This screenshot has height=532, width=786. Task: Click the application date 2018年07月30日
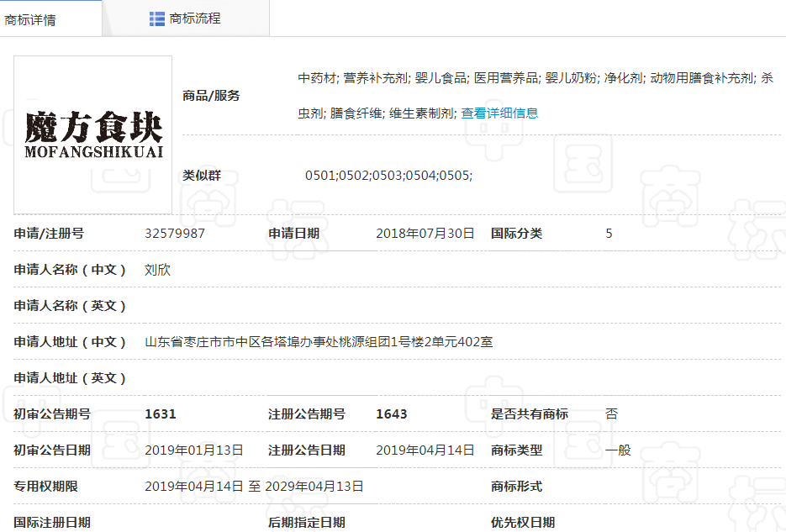(425, 234)
